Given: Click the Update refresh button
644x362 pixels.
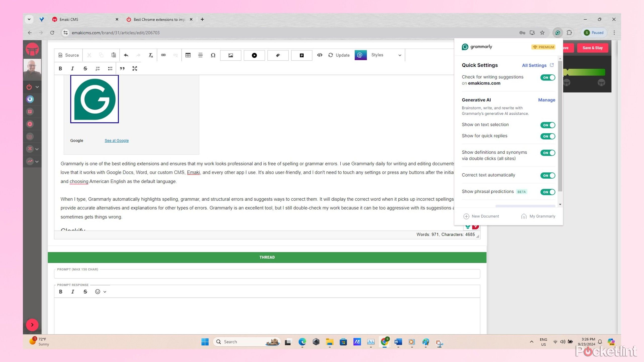Looking at the screenshot, I should click(339, 55).
